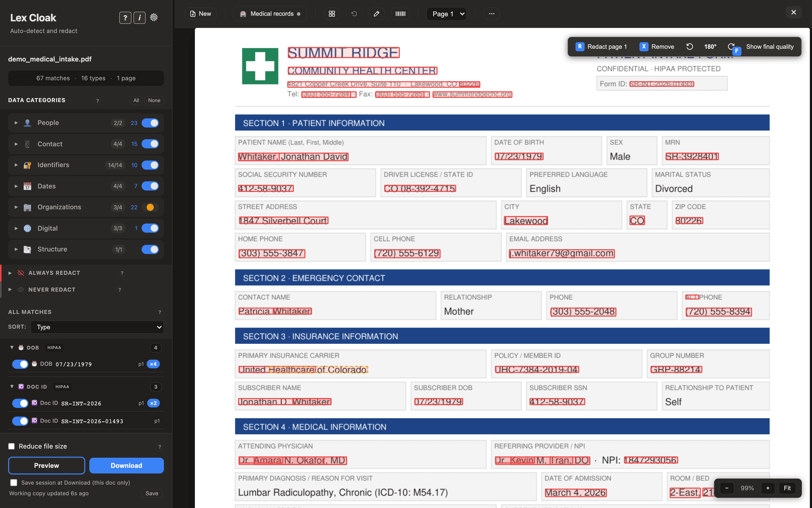Image resolution: width=812 pixels, height=508 pixels.
Task: Collapse the DOB matches group
Action: (x=12, y=347)
